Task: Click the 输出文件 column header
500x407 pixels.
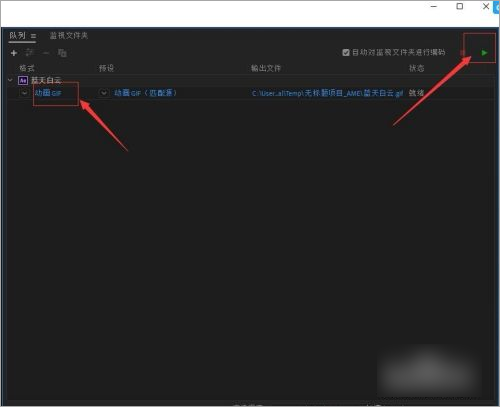Action: [266, 68]
